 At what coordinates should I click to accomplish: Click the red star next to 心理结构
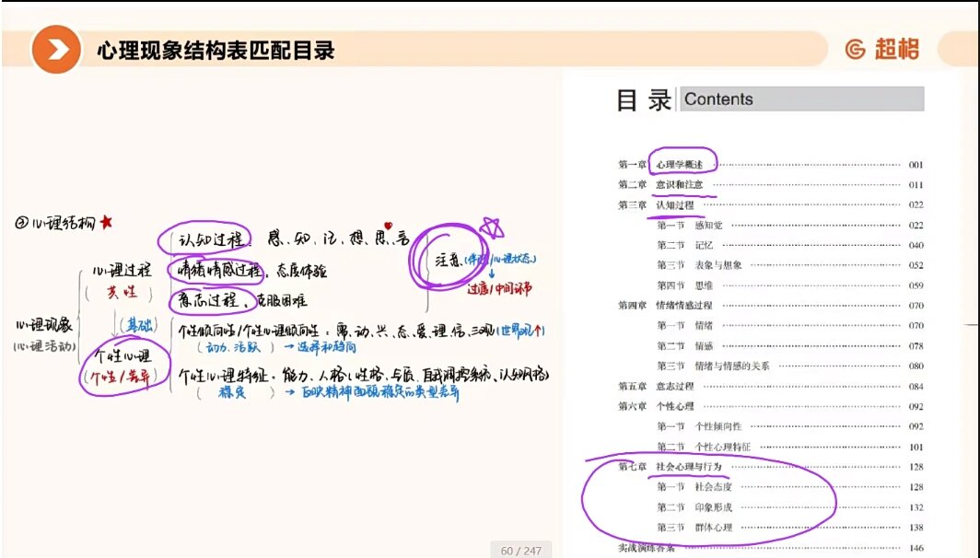click(106, 221)
